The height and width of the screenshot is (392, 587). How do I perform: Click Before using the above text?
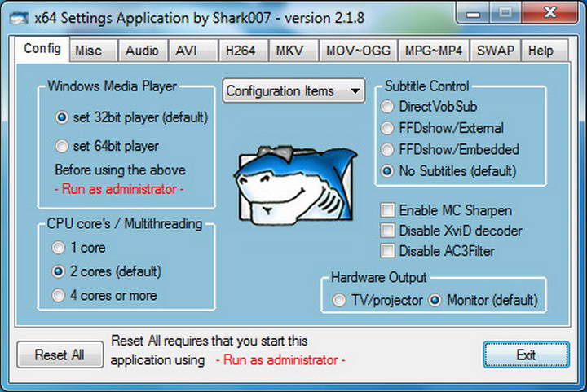click(x=120, y=170)
